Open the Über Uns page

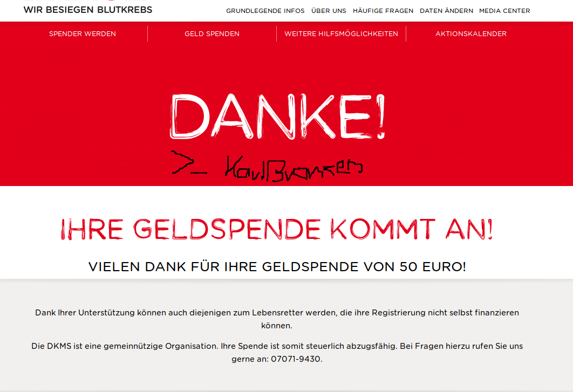(329, 11)
